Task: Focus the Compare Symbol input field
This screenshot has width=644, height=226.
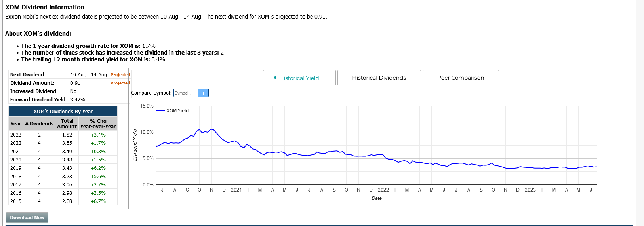Action: click(186, 93)
